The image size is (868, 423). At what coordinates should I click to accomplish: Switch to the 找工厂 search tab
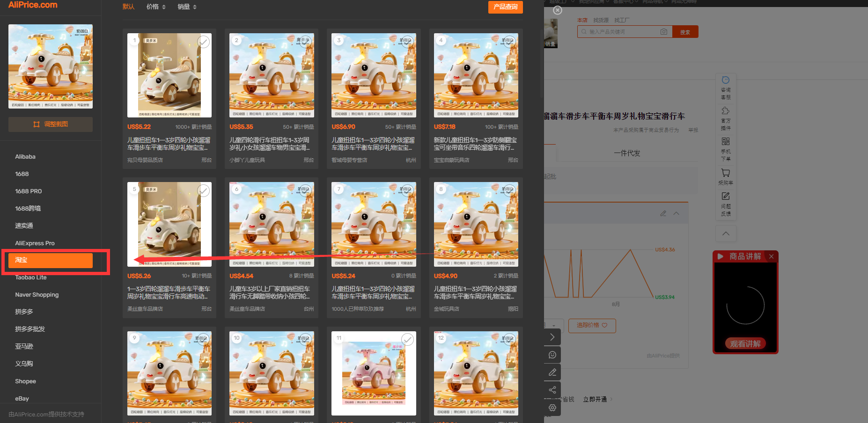(x=622, y=20)
